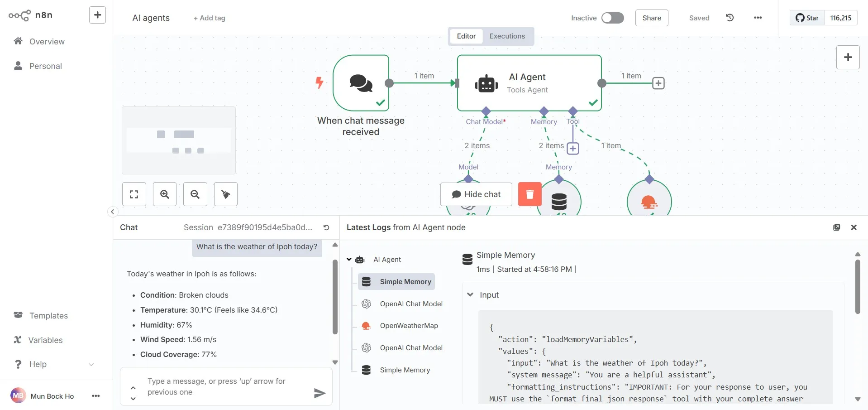Screen dimensions: 868x410
Task: Pop out the logs panel
Action: click(837, 227)
